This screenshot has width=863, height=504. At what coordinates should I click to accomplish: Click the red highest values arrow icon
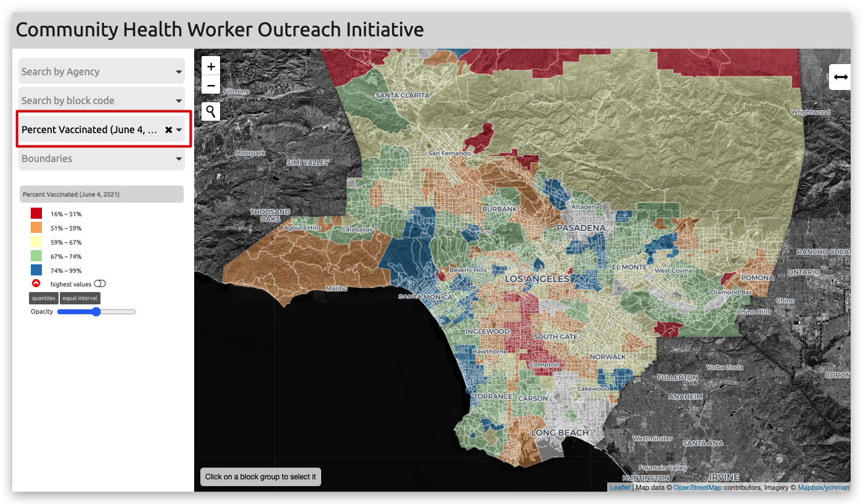click(36, 283)
